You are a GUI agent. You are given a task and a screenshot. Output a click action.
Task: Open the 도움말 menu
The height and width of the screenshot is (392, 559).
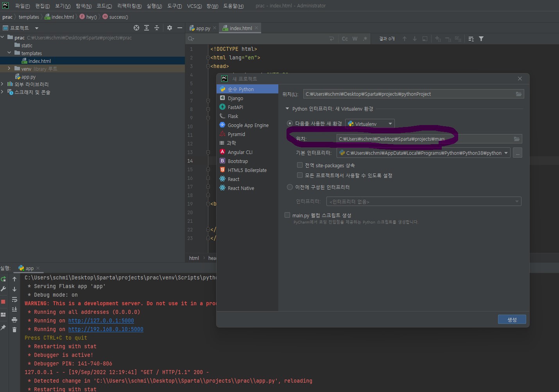click(x=233, y=6)
